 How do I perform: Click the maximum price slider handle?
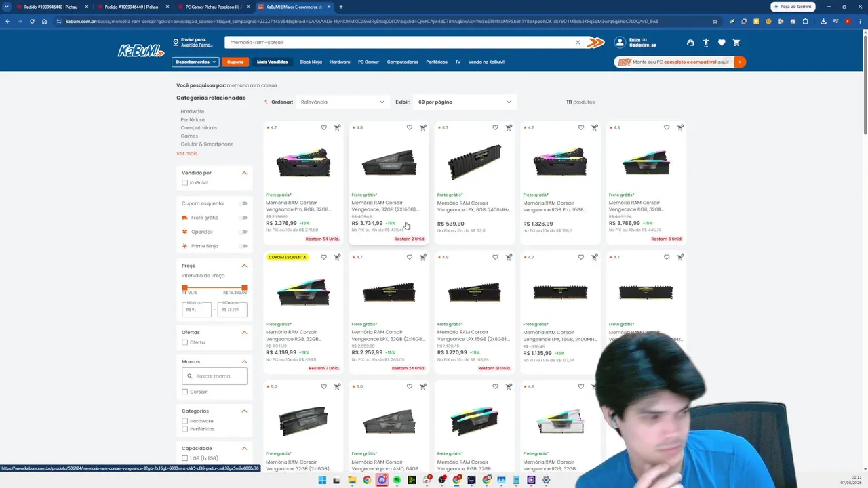tap(244, 288)
